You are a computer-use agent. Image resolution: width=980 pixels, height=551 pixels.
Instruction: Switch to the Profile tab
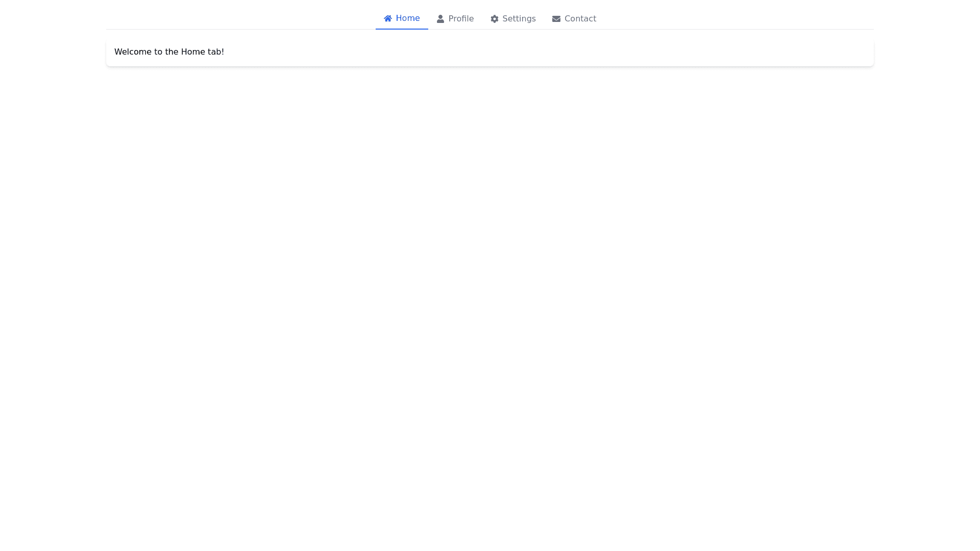(455, 18)
